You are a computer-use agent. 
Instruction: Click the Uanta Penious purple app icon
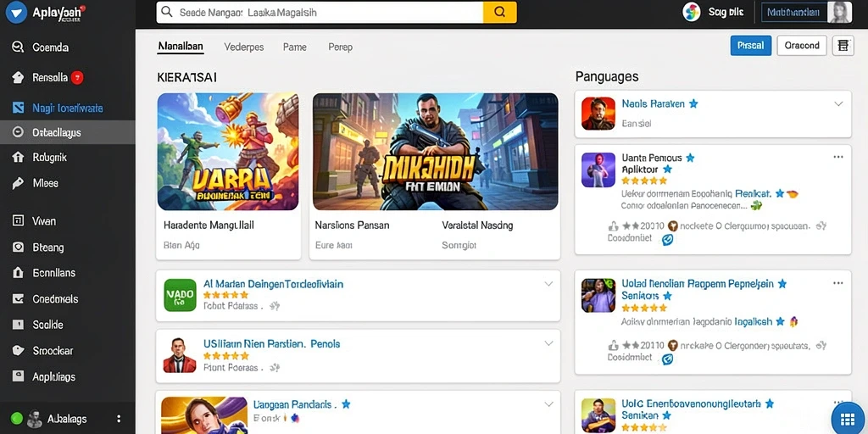[598, 170]
